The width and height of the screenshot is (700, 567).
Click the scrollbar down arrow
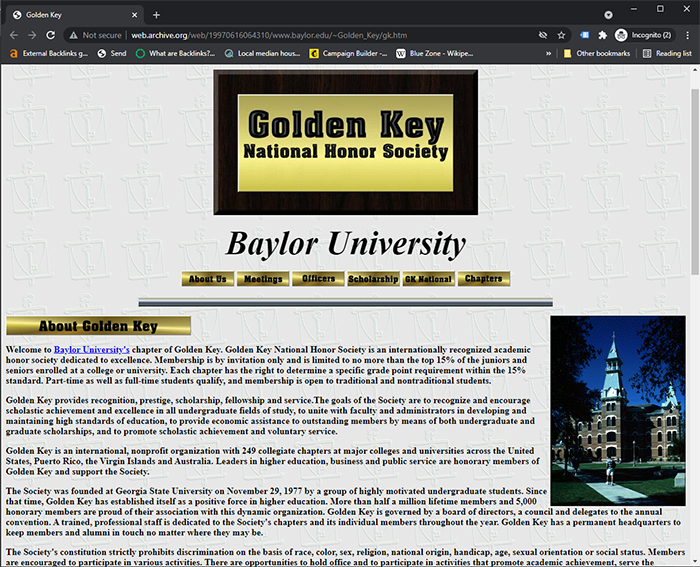pos(695,561)
